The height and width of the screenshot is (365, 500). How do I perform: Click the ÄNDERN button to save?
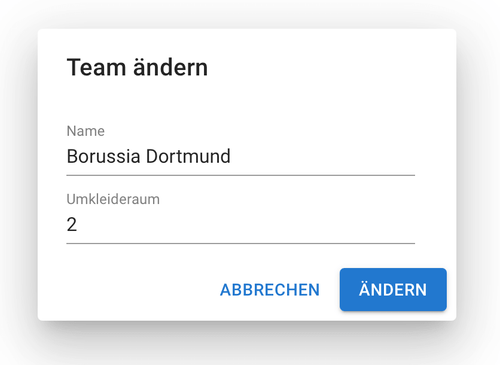[x=393, y=289]
